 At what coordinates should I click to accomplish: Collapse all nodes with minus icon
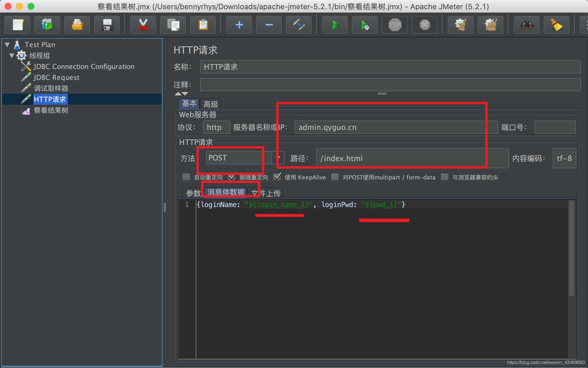pyautogui.click(x=269, y=25)
